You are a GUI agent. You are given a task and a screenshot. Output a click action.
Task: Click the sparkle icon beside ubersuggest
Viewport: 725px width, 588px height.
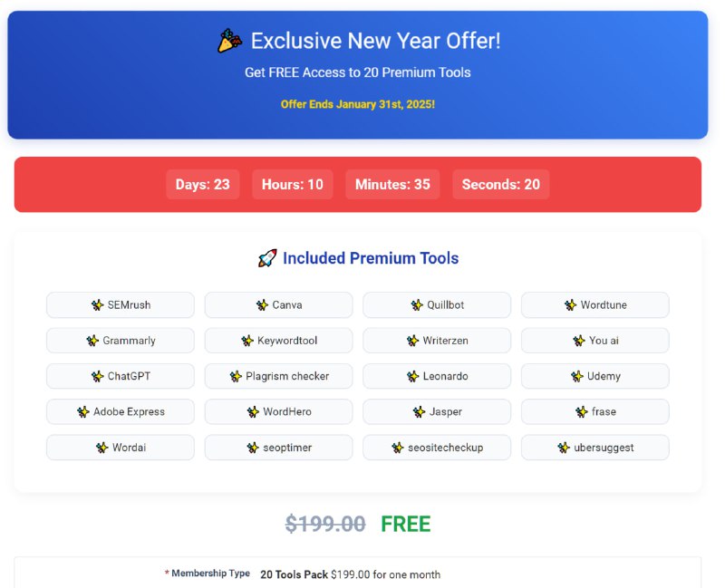tap(564, 448)
